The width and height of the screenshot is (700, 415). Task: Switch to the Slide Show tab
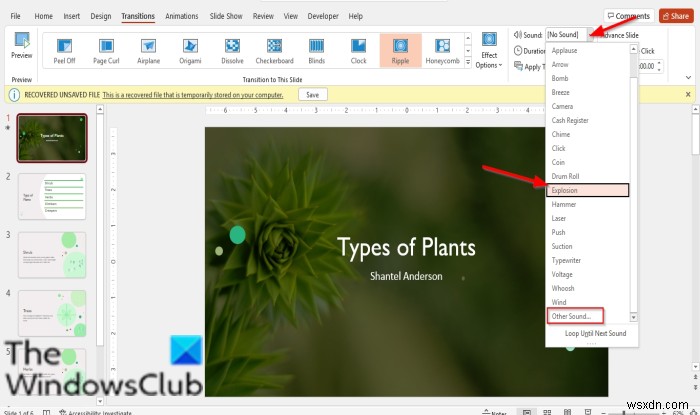tap(226, 16)
